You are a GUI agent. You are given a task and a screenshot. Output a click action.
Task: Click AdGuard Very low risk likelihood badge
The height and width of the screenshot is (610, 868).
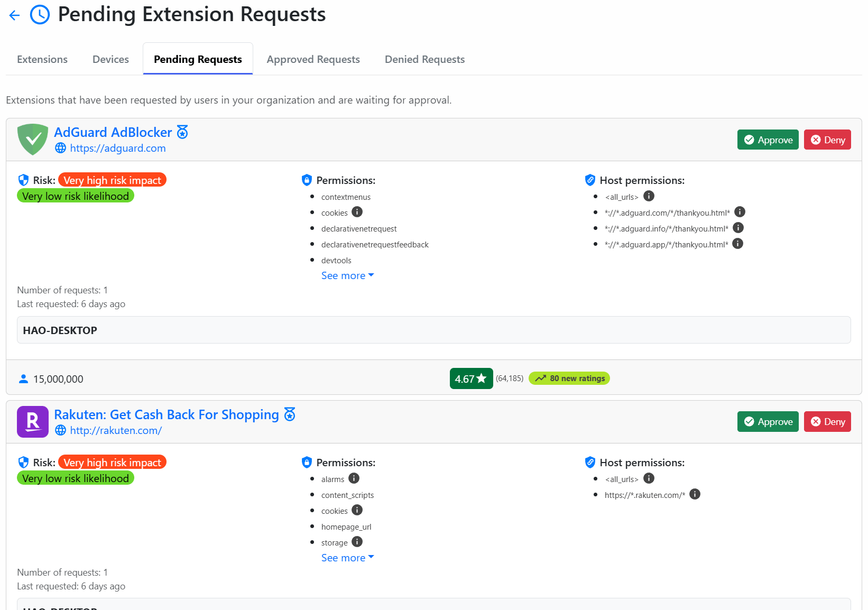coord(76,196)
